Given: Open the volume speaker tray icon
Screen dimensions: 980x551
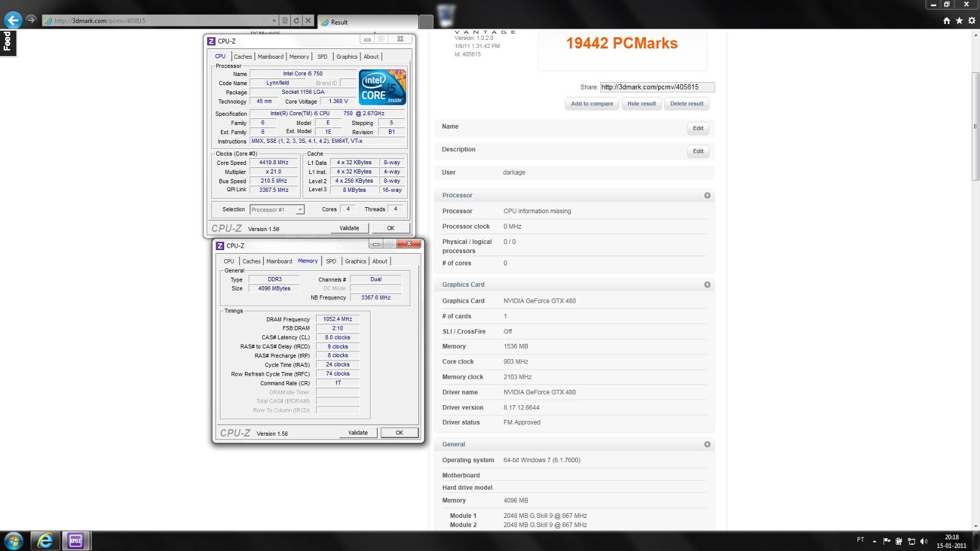Looking at the screenshot, I should pos(924,541).
